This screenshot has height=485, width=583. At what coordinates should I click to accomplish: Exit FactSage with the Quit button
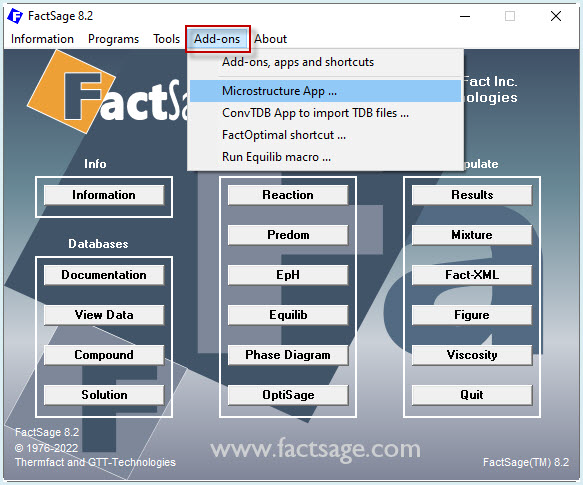tap(472, 395)
